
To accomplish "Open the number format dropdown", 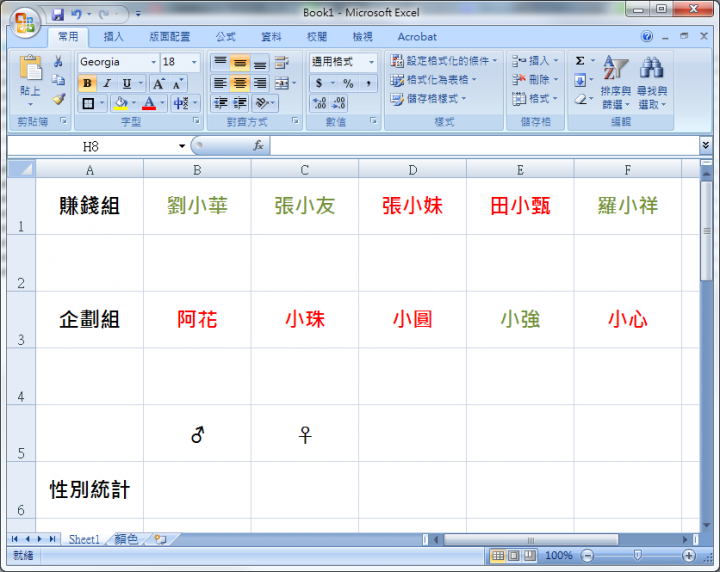I will tap(371, 62).
